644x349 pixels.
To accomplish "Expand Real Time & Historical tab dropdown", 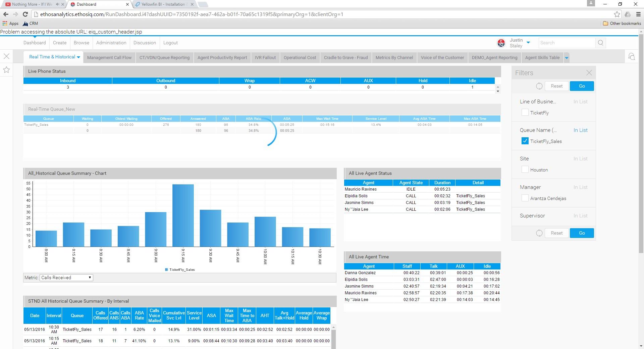I will tap(78, 57).
